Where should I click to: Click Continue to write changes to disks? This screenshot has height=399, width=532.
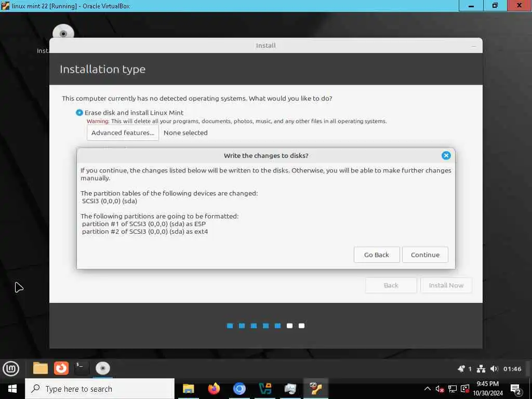tap(425, 255)
